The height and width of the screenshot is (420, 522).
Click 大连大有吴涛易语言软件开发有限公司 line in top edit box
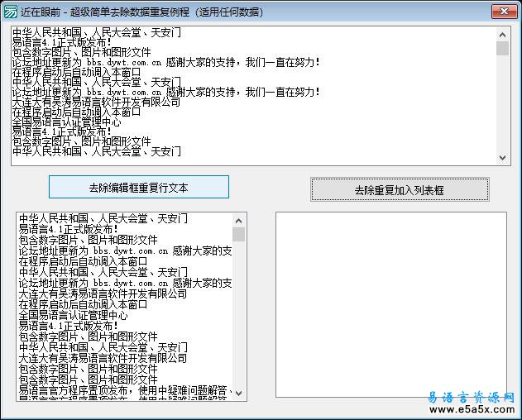[96, 102]
